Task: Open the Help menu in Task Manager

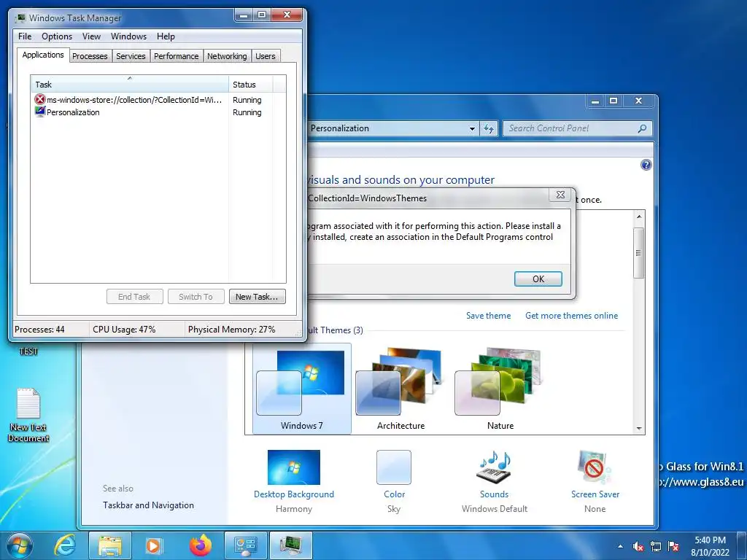Action: pos(166,36)
